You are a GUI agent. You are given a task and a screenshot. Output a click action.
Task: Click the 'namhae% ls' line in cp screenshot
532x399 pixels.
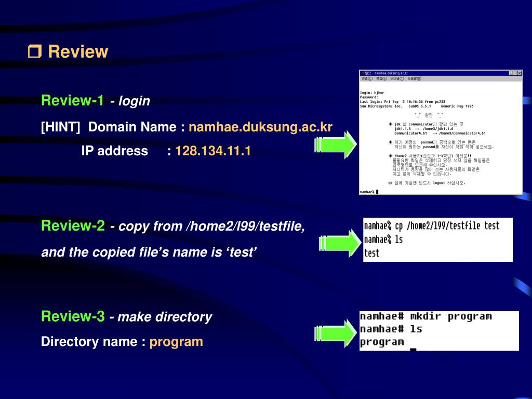click(383, 240)
